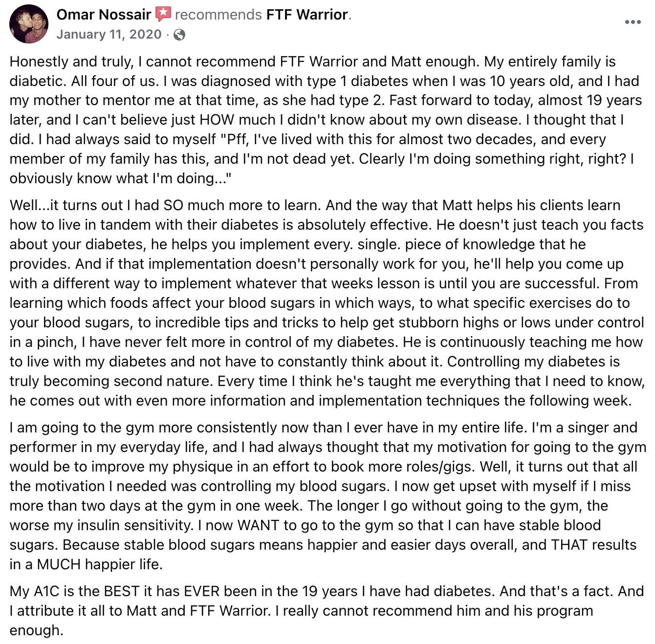This screenshot has height=644, width=655.
Task: Click the globe public privacy icon
Action: tap(179, 35)
